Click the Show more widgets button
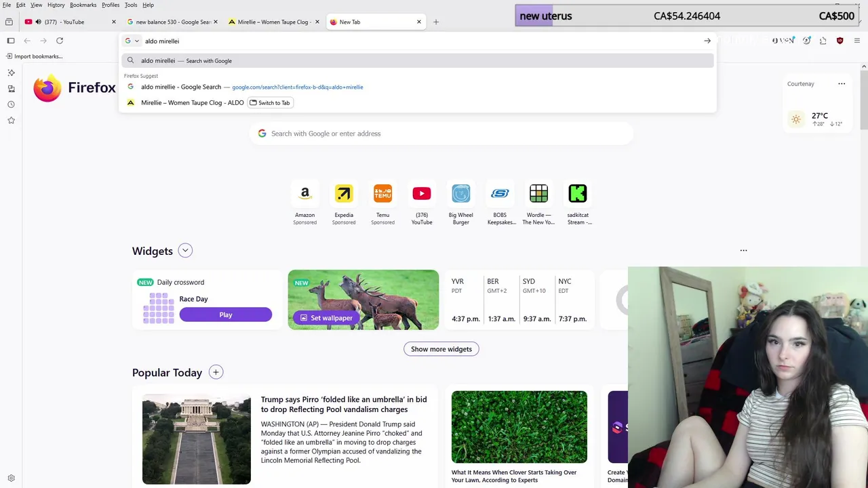This screenshot has width=868, height=488. 441,349
